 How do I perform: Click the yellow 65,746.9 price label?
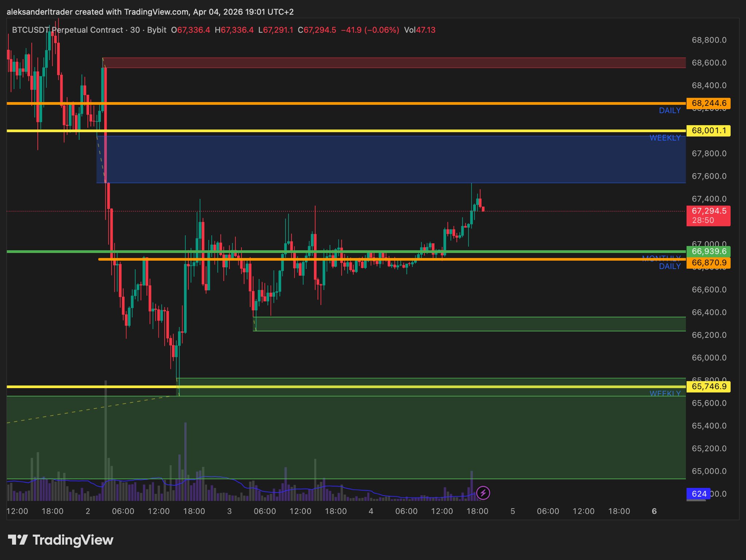pyautogui.click(x=708, y=386)
